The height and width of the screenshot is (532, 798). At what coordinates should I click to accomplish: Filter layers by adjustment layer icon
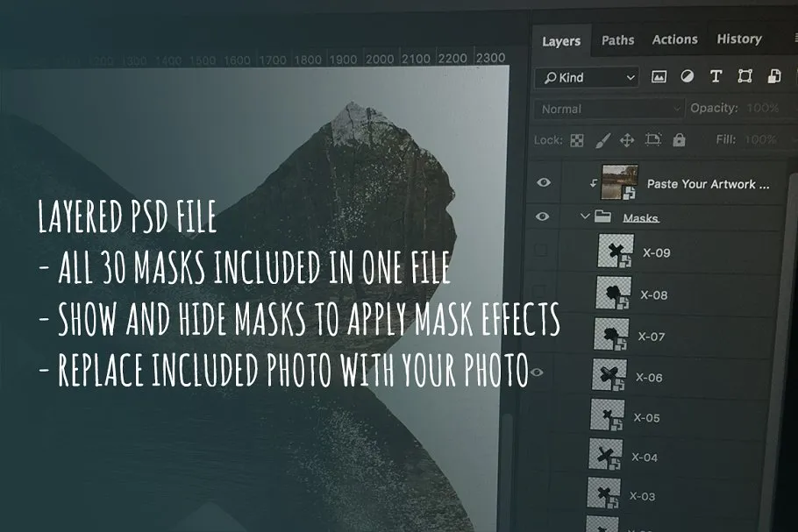click(x=687, y=77)
